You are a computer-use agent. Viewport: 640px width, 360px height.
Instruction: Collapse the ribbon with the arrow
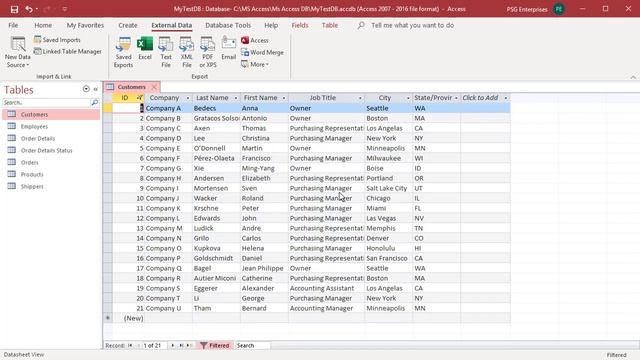point(633,77)
